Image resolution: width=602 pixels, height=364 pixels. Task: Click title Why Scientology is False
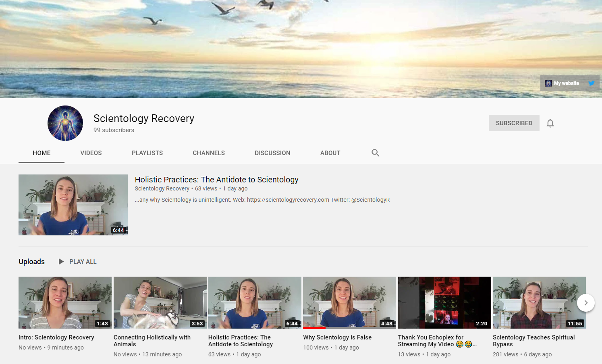(x=337, y=337)
